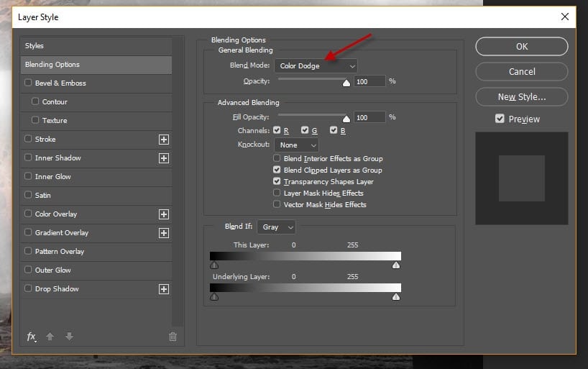Click the Fill Opacity slider handle
Viewport: 588px width, 369px height.
pos(346,119)
